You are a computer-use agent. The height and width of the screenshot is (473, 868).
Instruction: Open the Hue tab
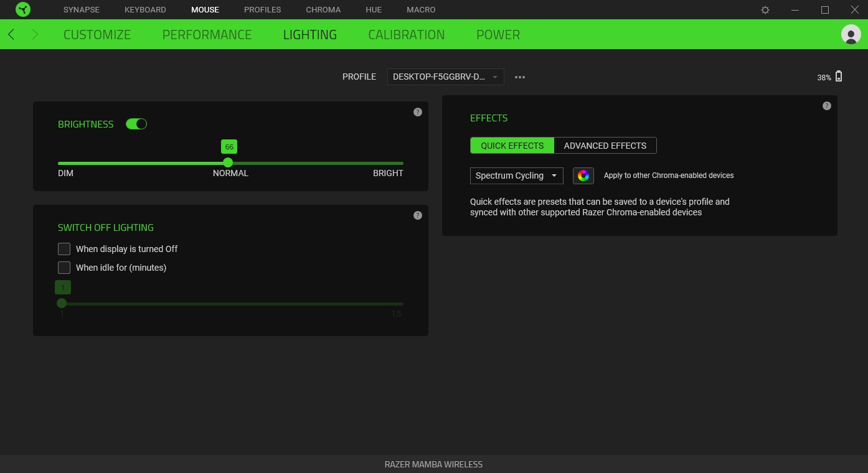coord(374,10)
